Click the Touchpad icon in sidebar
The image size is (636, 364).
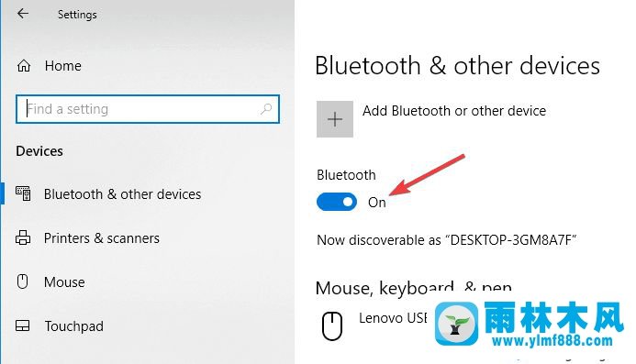tap(23, 325)
